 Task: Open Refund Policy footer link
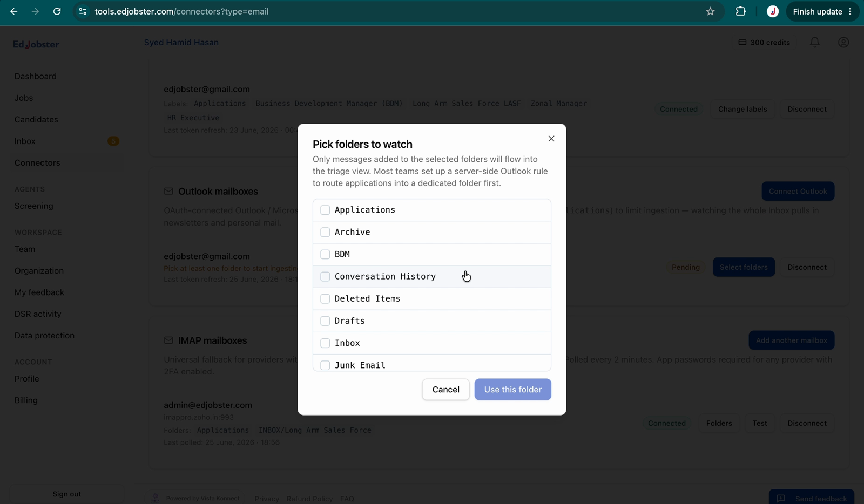pyautogui.click(x=309, y=499)
